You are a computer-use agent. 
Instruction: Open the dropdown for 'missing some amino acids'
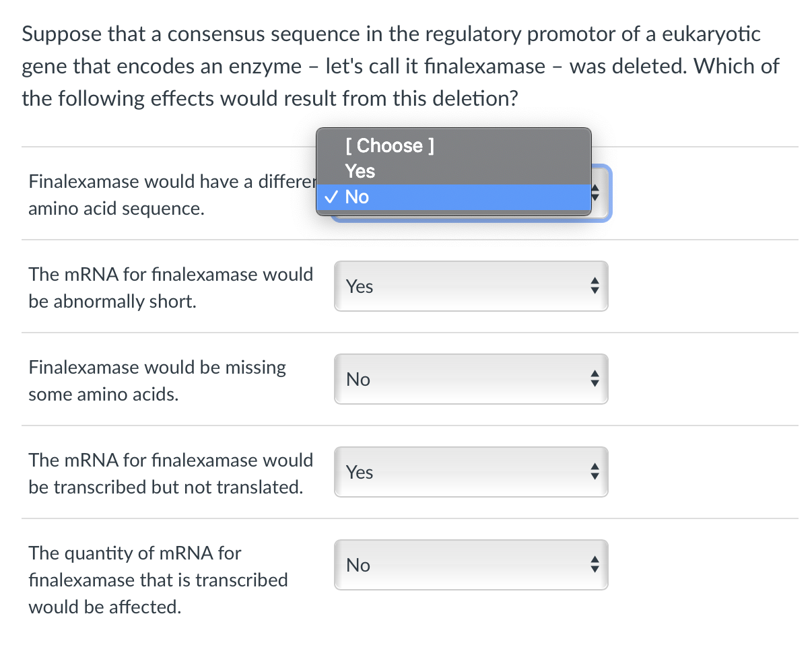pos(471,379)
